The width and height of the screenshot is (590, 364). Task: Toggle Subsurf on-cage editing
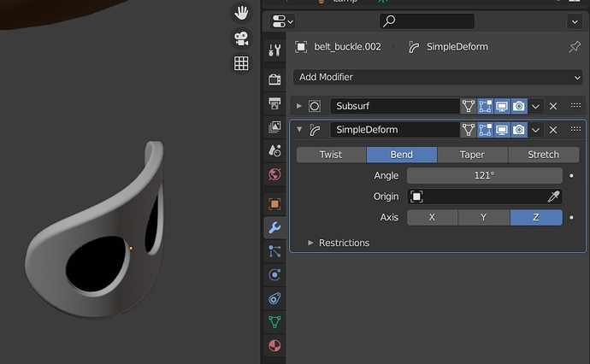click(469, 107)
